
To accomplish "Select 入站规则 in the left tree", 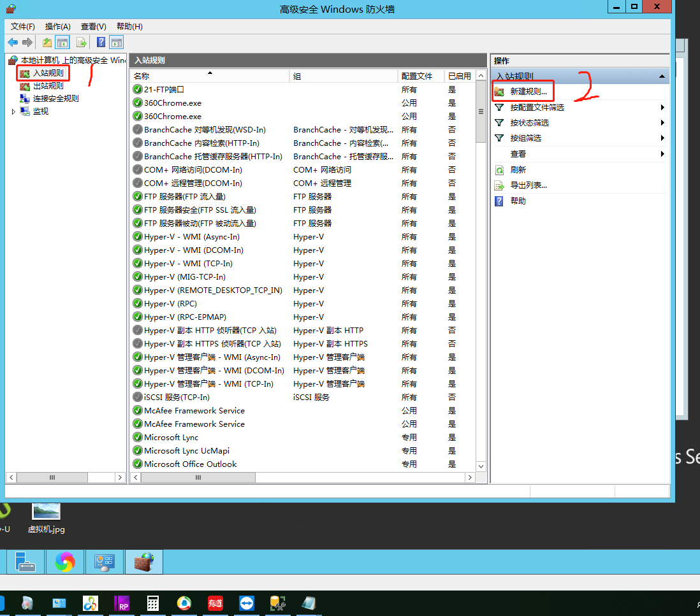I will pyautogui.click(x=48, y=73).
